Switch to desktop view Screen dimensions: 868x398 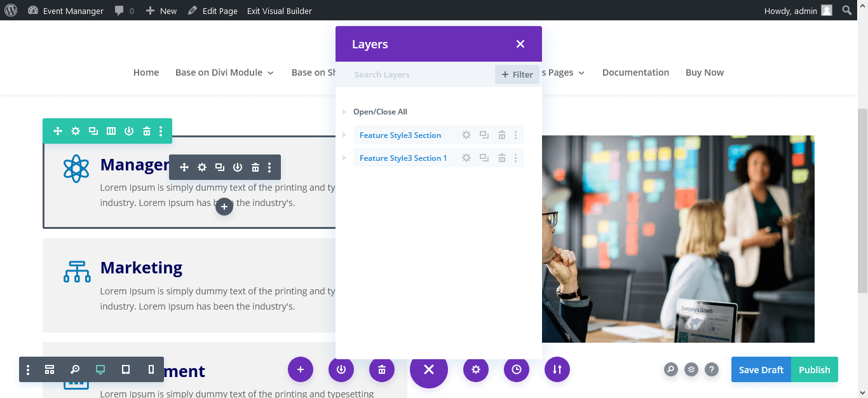click(100, 369)
